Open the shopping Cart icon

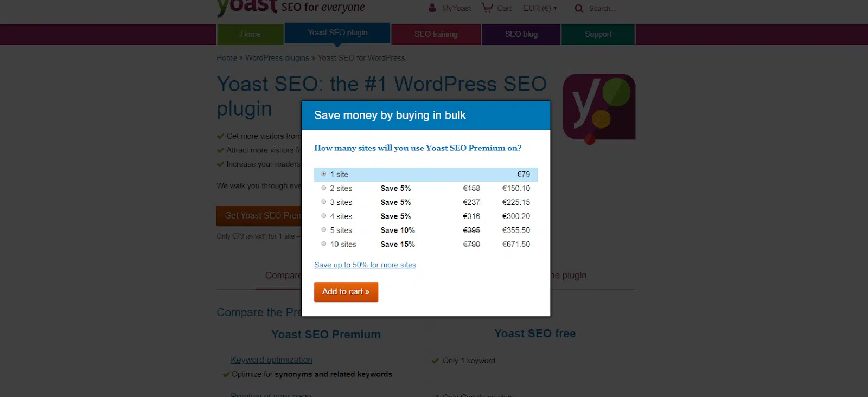(x=487, y=8)
